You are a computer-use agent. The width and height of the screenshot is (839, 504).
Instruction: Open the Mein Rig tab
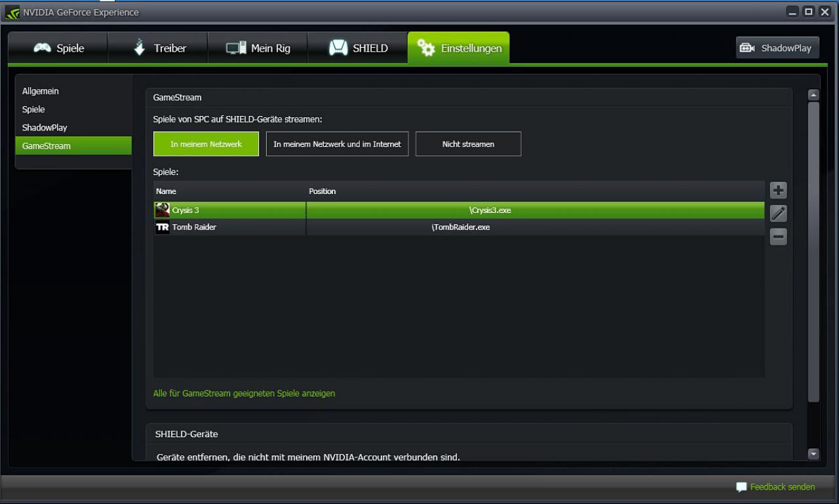(x=258, y=48)
